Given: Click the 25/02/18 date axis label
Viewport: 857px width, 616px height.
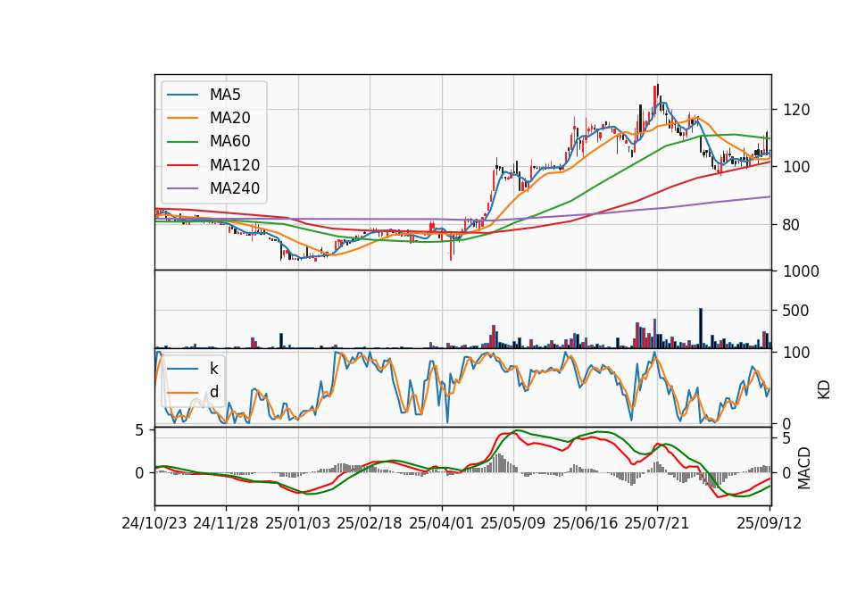Looking at the screenshot, I should (x=370, y=523).
